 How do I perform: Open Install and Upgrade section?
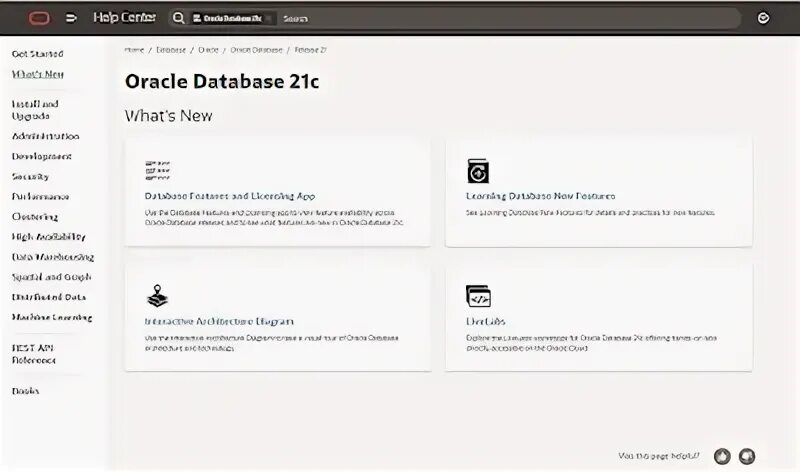(35, 110)
